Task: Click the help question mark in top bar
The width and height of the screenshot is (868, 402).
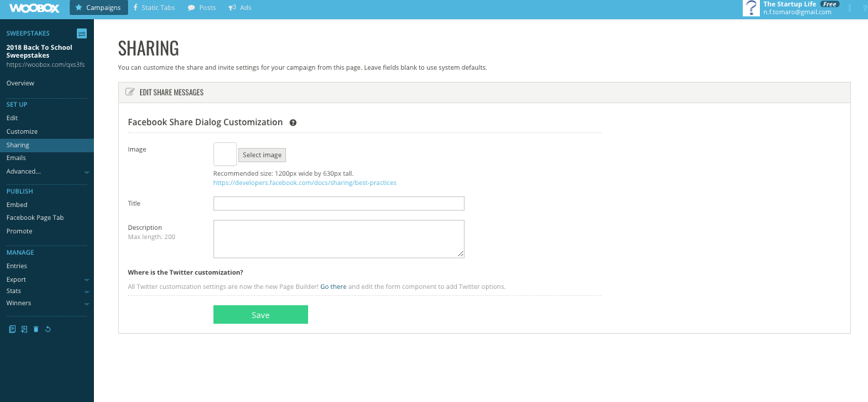Action: [864, 8]
